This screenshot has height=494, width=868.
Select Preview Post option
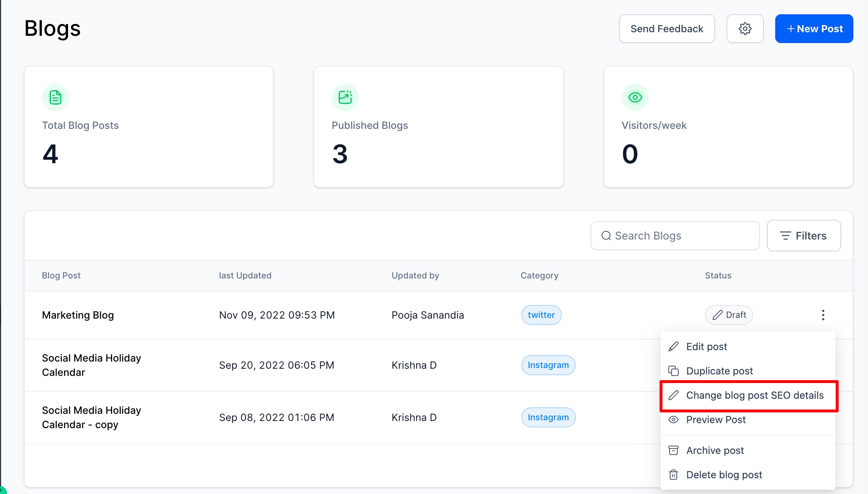[715, 420]
